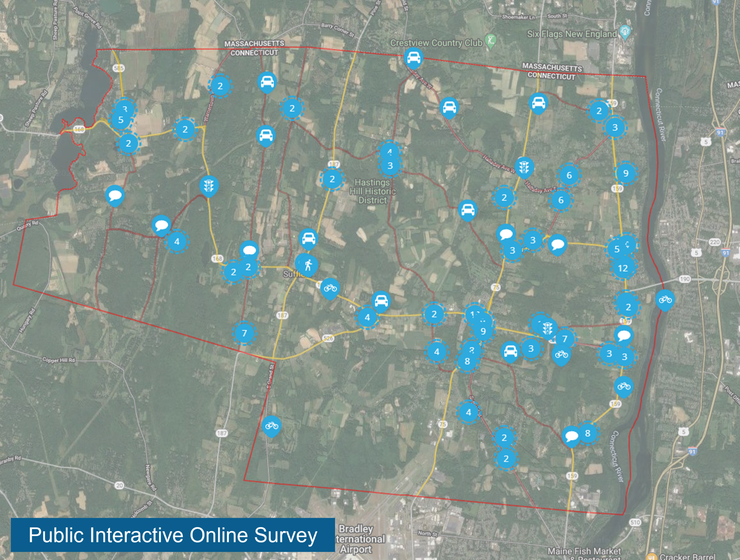Open the 4 cluster beside the western comment bubble
This screenshot has width=740, height=560.
click(177, 241)
